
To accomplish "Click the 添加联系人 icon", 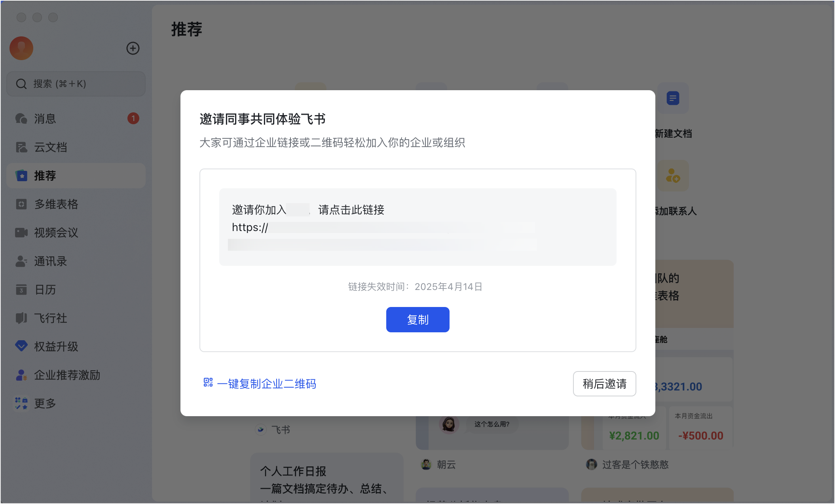I will click(673, 175).
